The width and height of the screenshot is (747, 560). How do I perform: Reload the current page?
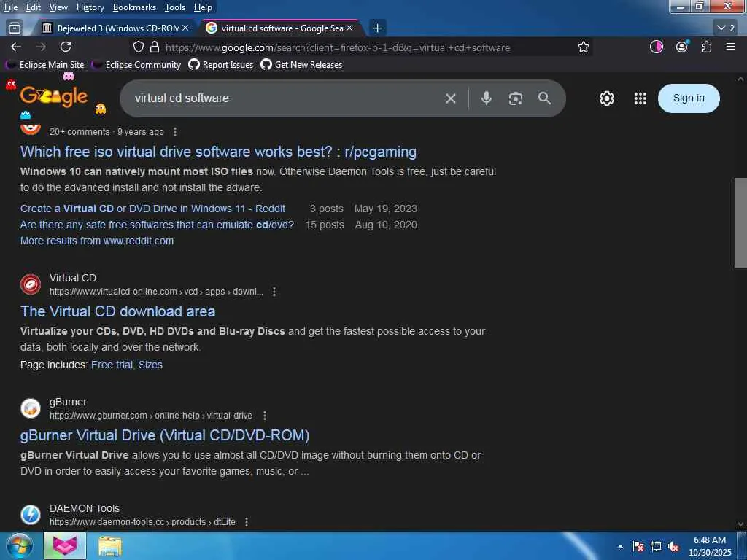(66, 47)
